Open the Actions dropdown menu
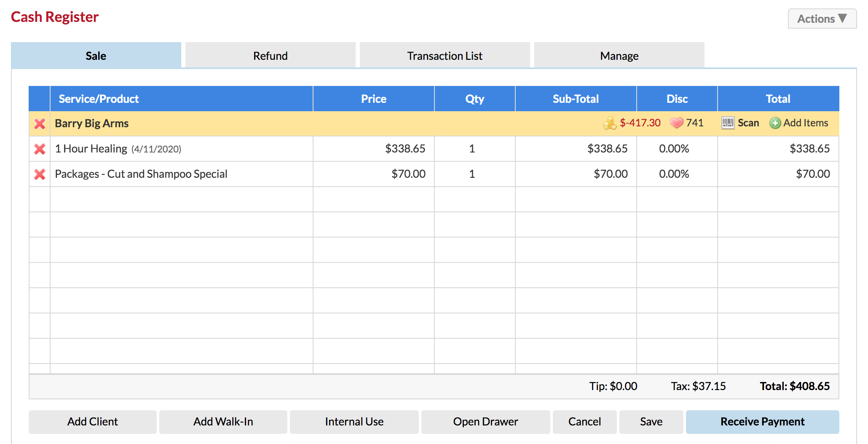Screen dimensions: 868x444 coord(822,19)
